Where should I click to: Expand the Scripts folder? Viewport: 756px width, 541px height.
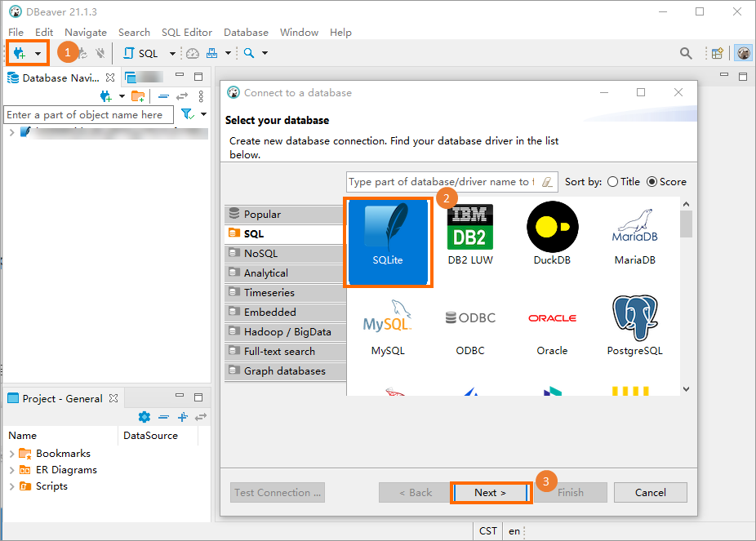(11, 486)
